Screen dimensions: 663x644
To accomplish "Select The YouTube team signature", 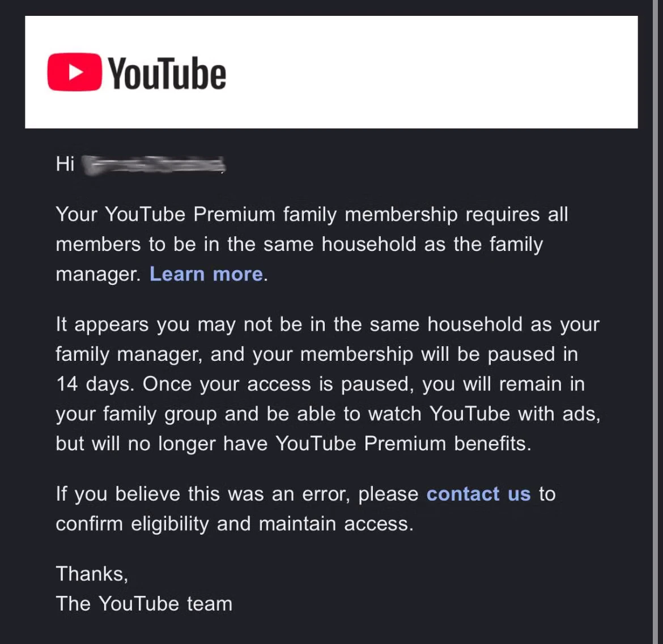I will [x=144, y=603].
